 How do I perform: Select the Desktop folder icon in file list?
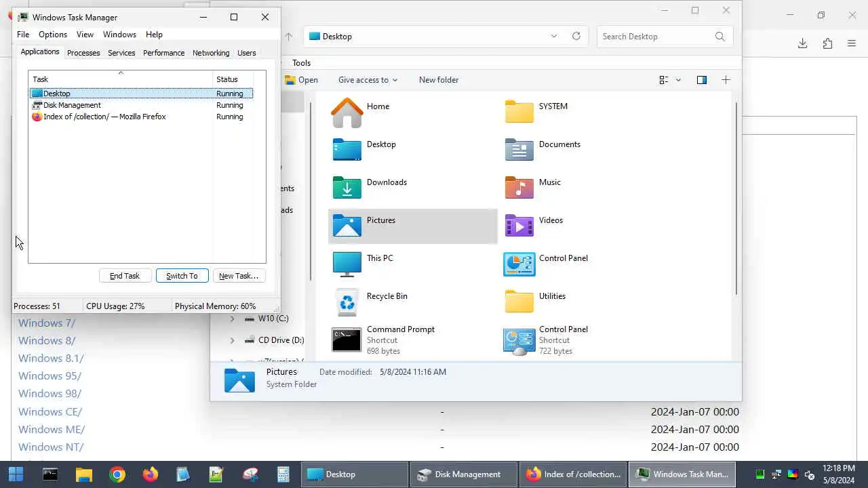point(347,150)
